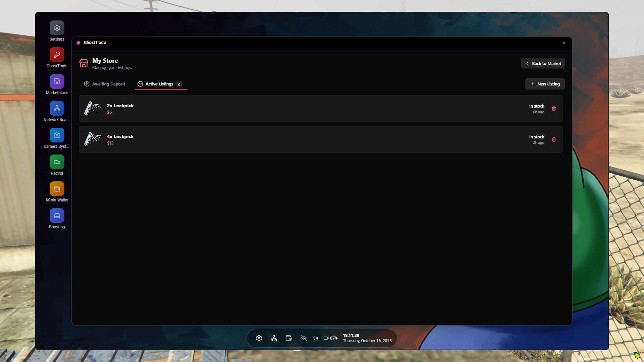Click the 'Manage your listings.' subtitle
The height and width of the screenshot is (362, 644).
point(112,68)
